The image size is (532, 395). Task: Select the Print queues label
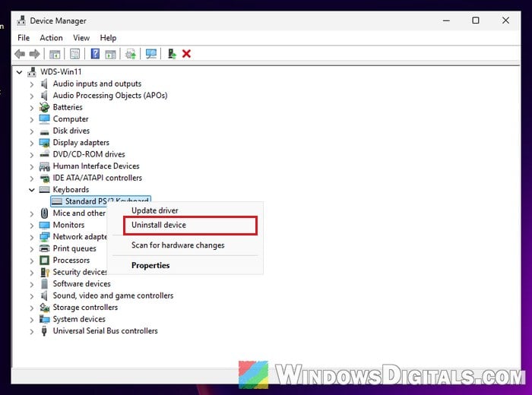pyautogui.click(x=74, y=248)
